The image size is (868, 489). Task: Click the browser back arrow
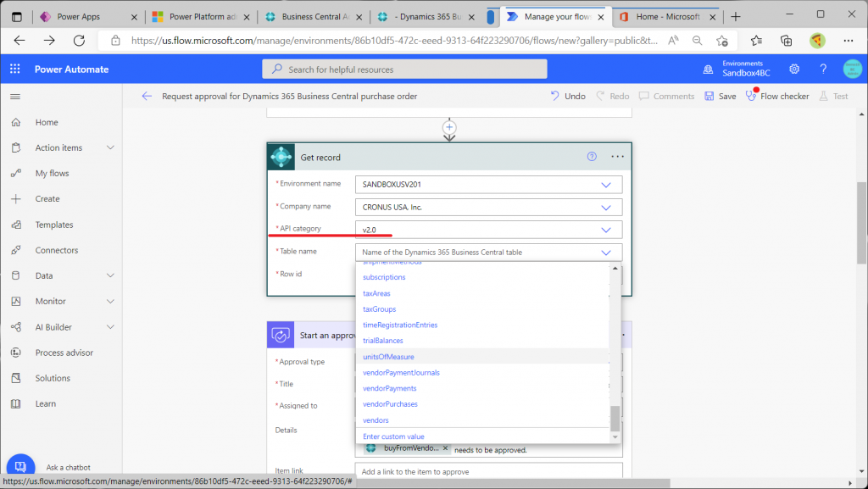[x=19, y=41]
